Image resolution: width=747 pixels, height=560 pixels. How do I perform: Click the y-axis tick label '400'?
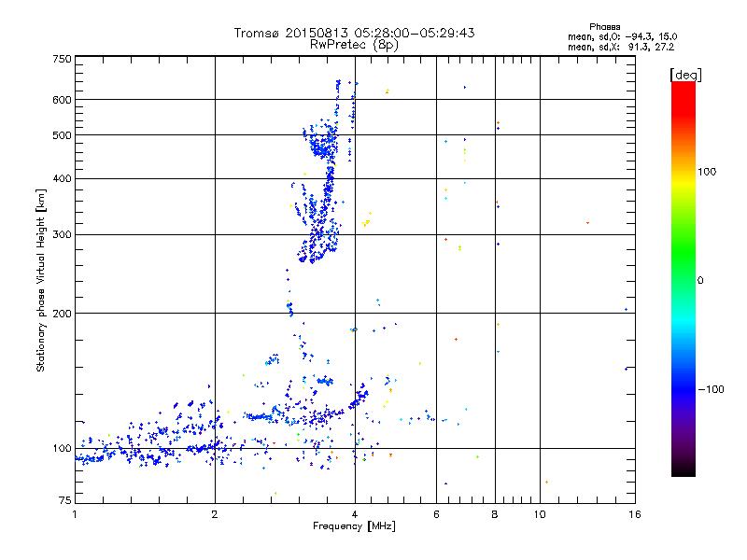[62, 179]
